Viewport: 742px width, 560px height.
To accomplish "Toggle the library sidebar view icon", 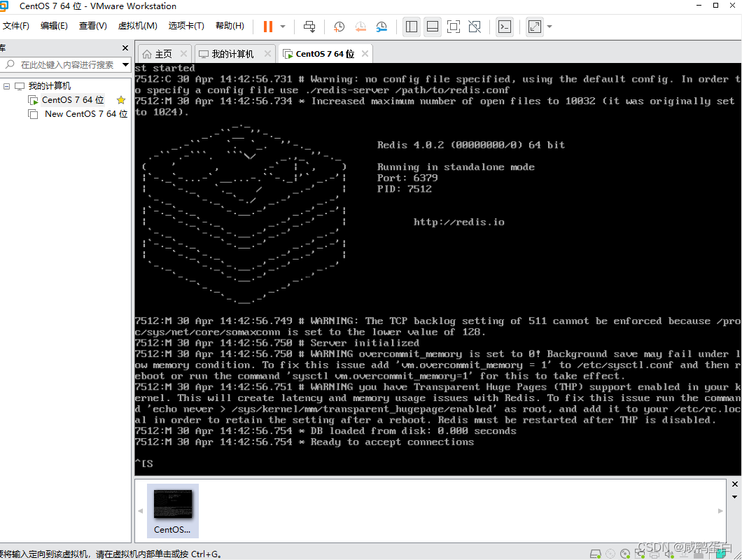I will [x=412, y=27].
